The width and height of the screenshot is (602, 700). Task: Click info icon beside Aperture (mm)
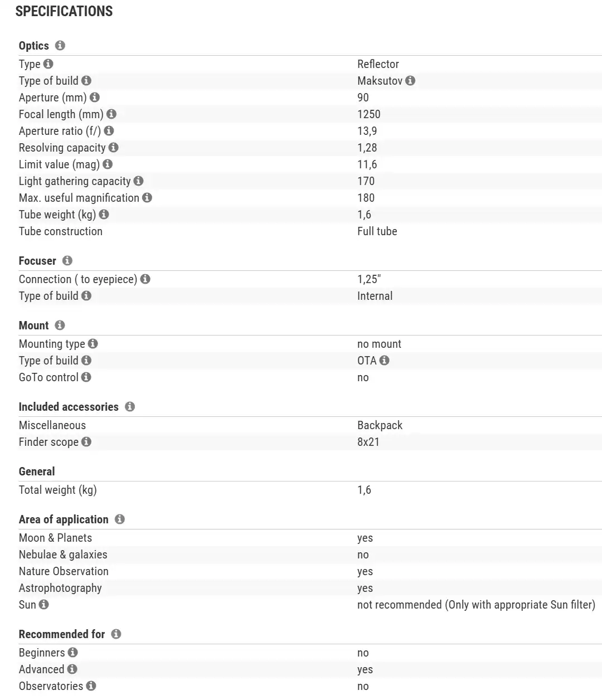click(x=95, y=98)
